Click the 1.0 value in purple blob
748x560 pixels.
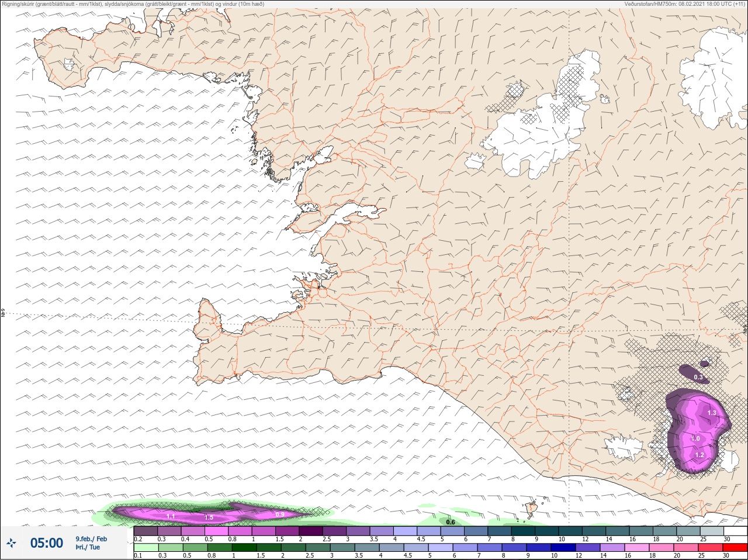(x=695, y=438)
